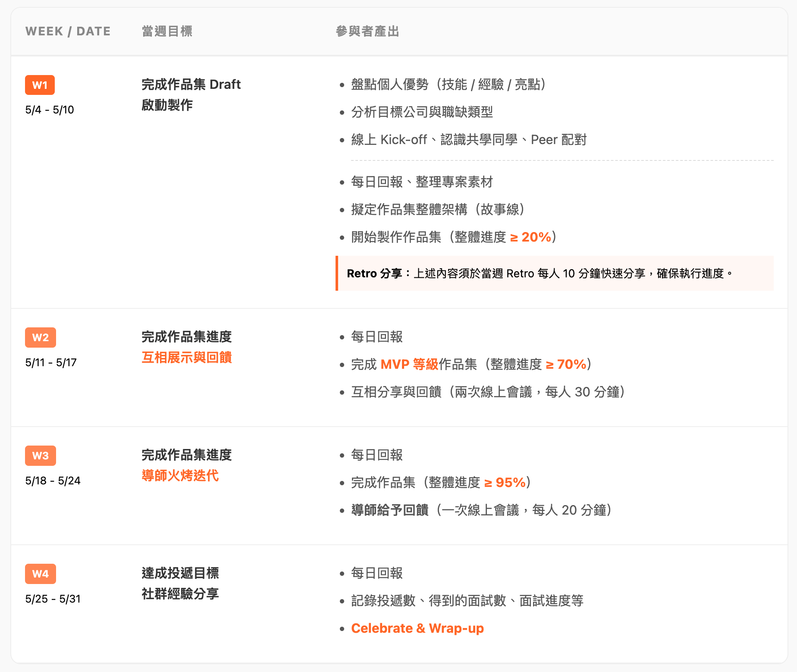
Task: Click the ≥ 70% progress label
Action: tap(566, 364)
